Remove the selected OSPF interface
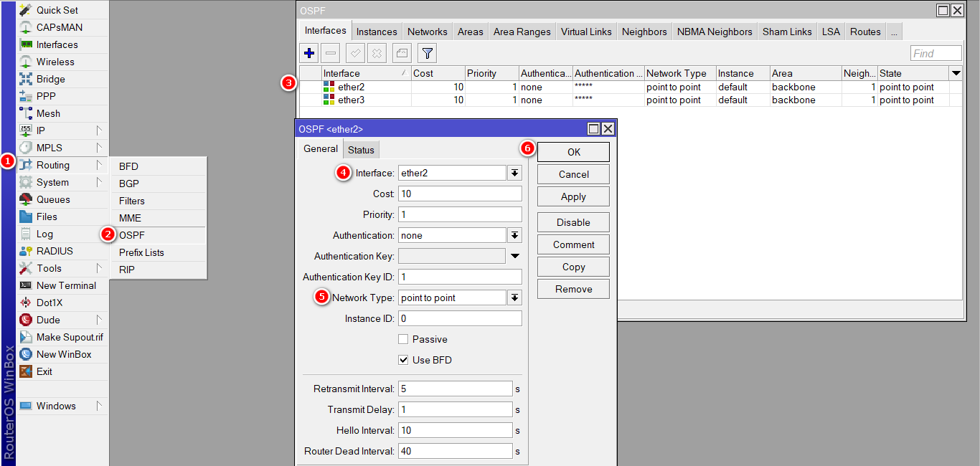980x466 pixels. [331, 52]
